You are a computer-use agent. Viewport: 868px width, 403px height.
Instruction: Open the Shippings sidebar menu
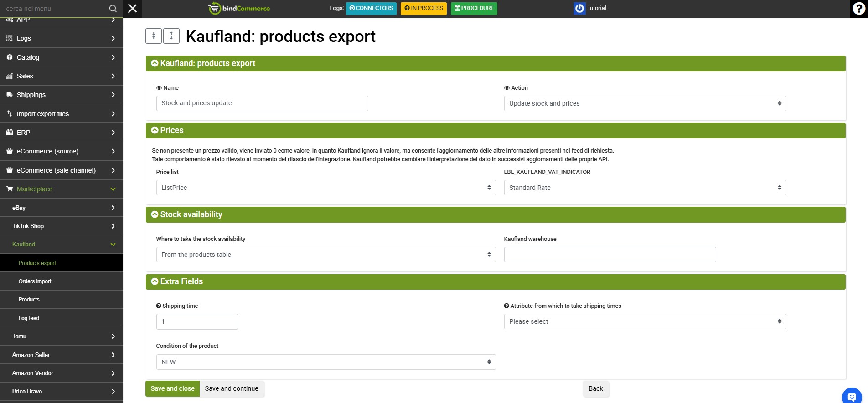62,95
